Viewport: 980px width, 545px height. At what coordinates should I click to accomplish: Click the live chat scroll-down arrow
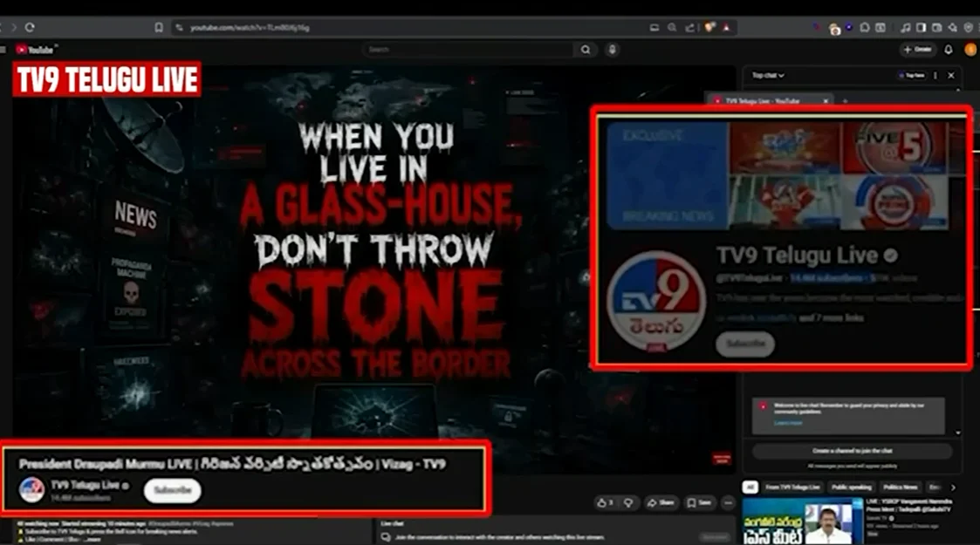[958, 433]
